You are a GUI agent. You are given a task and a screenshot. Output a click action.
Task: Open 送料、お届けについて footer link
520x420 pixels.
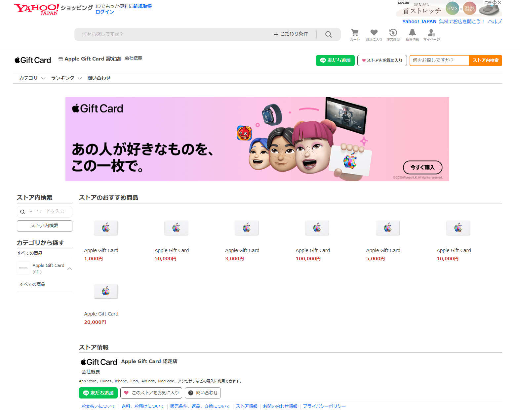point(143,406)
